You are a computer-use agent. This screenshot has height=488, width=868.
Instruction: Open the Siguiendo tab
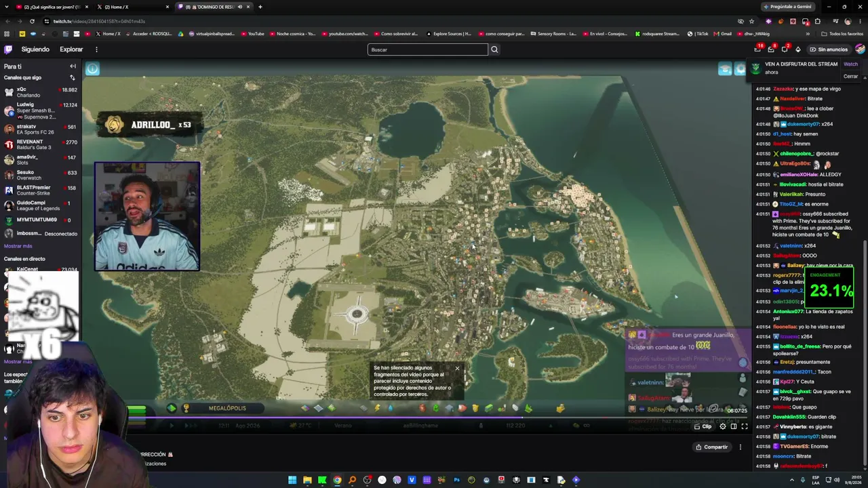35,49
